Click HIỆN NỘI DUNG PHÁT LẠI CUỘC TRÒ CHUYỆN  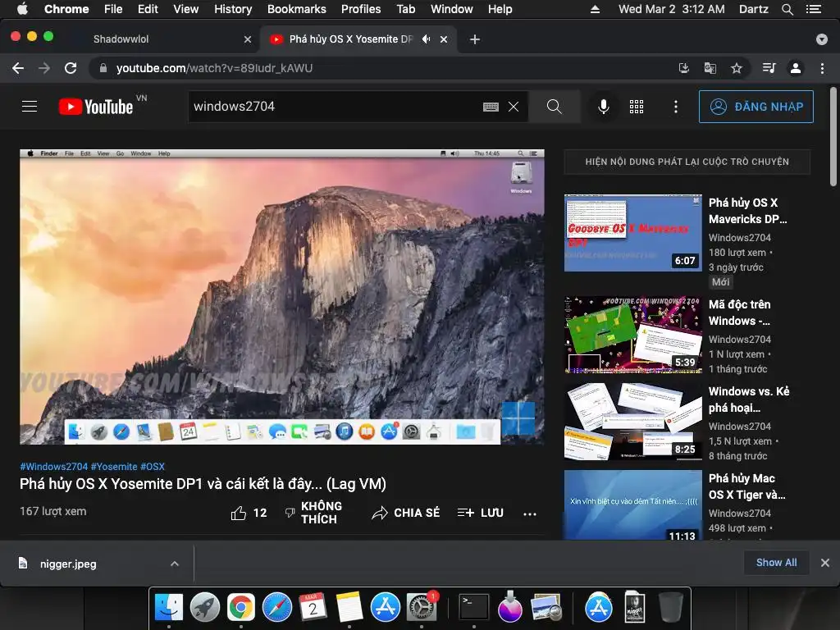tap(687, 162)
